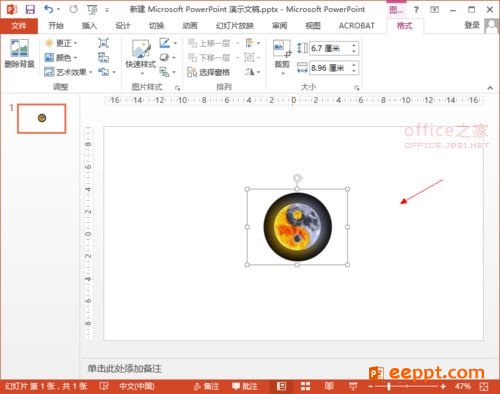Viewport: 500px width, 394px height.
Task: Click the Compress Pictures icon
Action: [103, 43]
